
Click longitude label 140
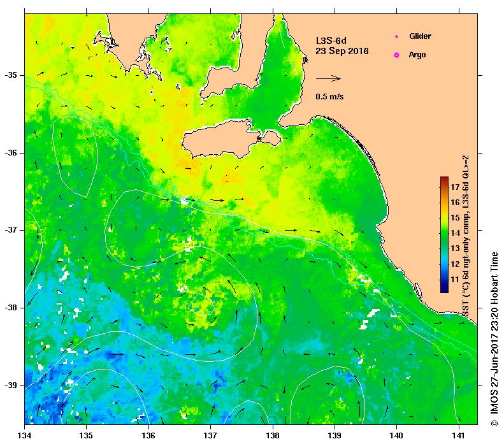(397, 436)
